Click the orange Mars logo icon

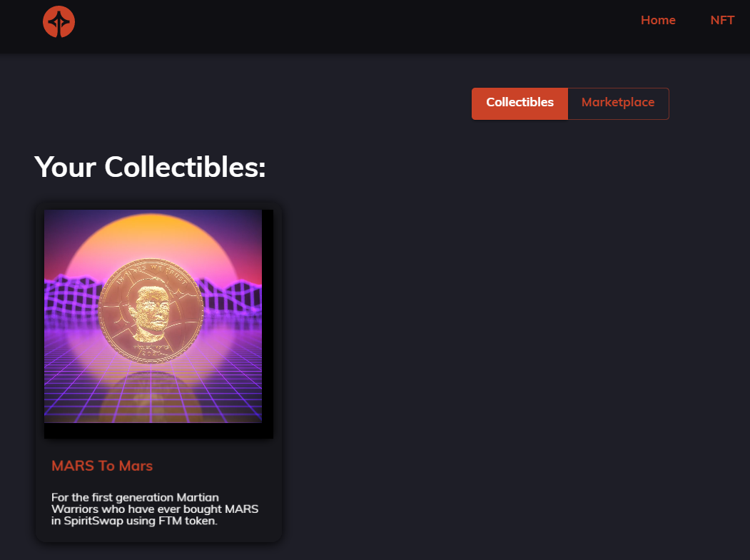pos(59,21)
